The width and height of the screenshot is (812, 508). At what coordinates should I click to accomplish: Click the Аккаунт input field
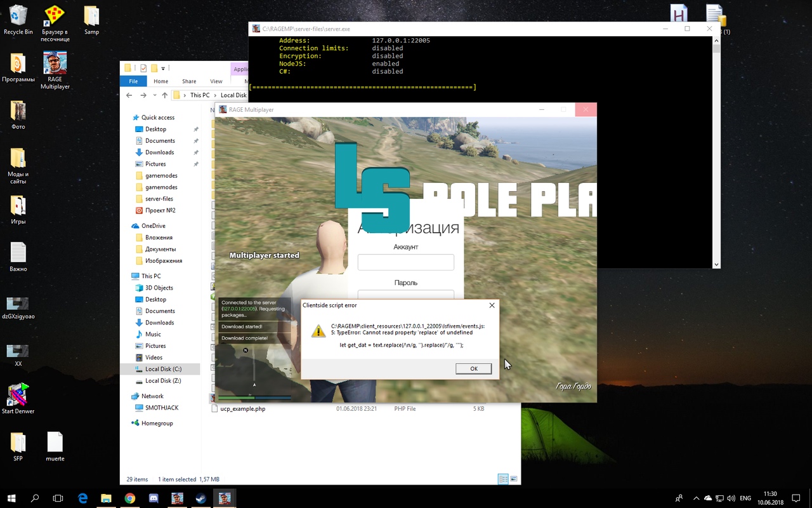[406, 262]
